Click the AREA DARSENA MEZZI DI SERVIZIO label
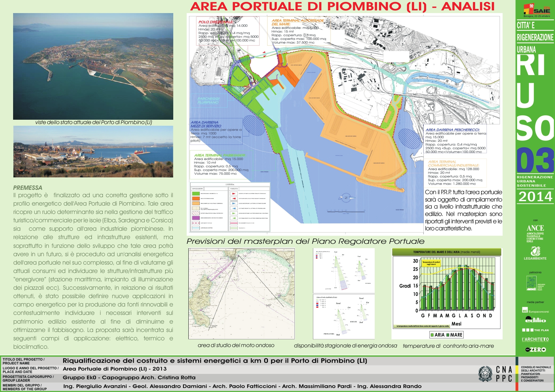Image resolution: width=555 pixels, height=392 pixels. pyautogui.click(x=206, y=124)
